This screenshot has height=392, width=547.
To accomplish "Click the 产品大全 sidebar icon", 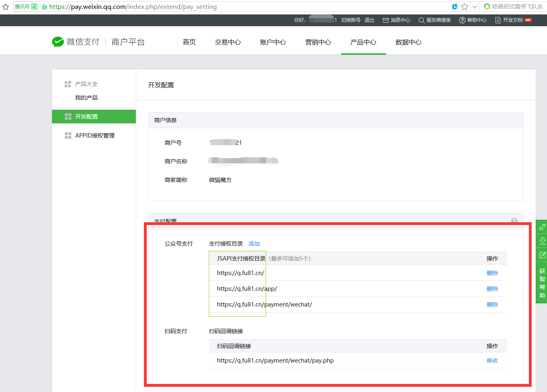I will pyautogui.click(x=68, y=84).
